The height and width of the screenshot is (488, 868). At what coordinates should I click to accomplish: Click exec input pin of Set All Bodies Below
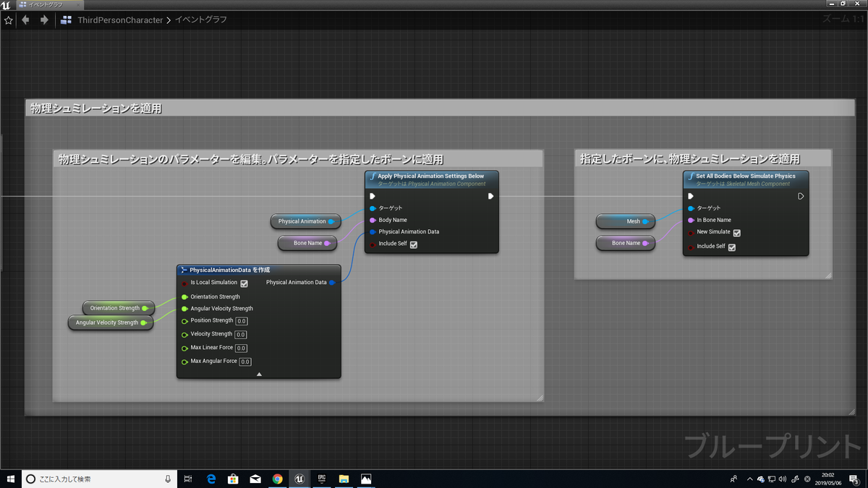[x=691, y=196]
